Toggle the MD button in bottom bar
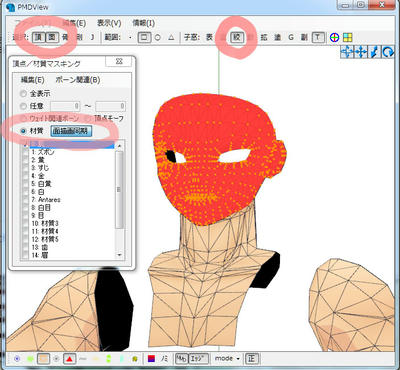400x370 pixels. pos(181,359)
